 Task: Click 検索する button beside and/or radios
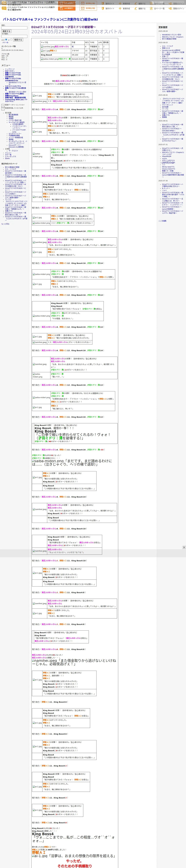pos(18,40)
